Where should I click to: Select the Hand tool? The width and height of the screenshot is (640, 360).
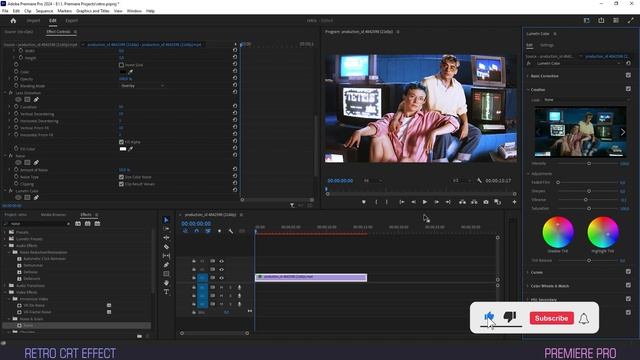click(x=166, y=283)
